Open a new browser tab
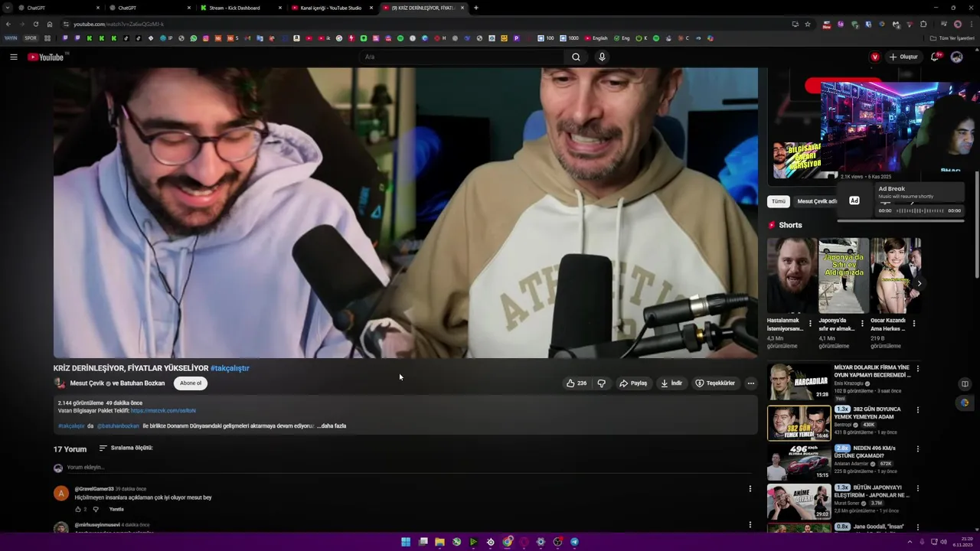This screenshot has height=551, width=980. click(x=476, y=8)
